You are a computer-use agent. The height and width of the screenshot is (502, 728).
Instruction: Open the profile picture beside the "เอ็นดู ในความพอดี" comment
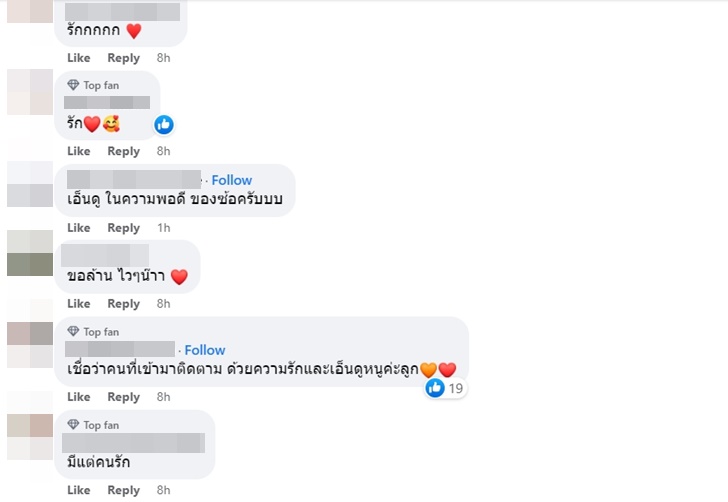(29, 184)
